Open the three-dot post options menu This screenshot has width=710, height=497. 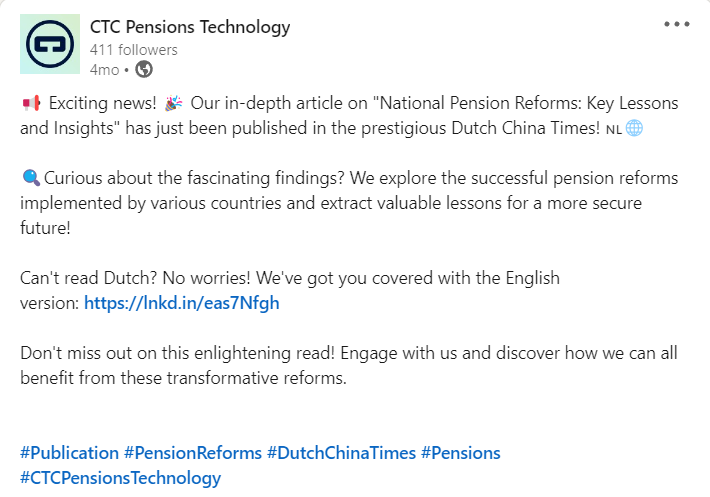click(676, 24)
